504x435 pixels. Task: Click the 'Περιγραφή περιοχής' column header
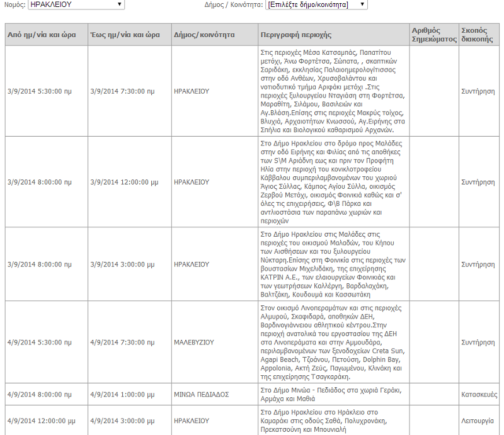click(295, 35)
